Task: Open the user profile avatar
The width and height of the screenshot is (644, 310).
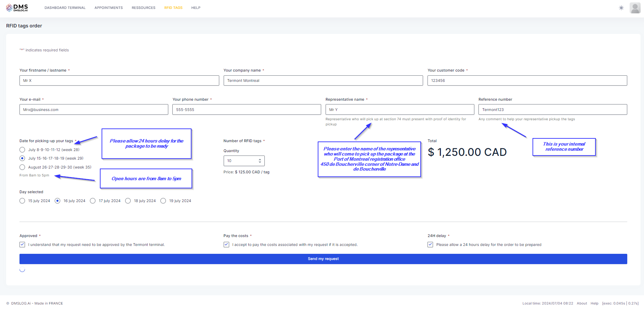Action: coord(635,8)
